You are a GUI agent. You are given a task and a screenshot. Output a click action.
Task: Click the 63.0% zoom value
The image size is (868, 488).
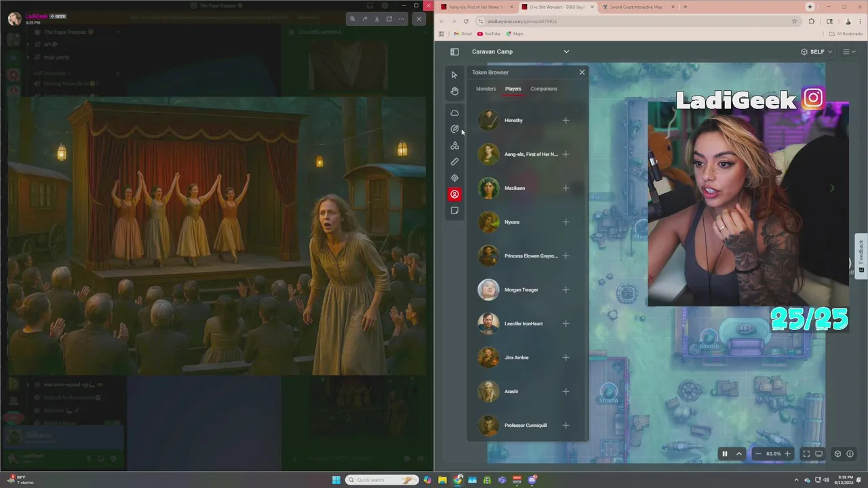click(773, 453)
